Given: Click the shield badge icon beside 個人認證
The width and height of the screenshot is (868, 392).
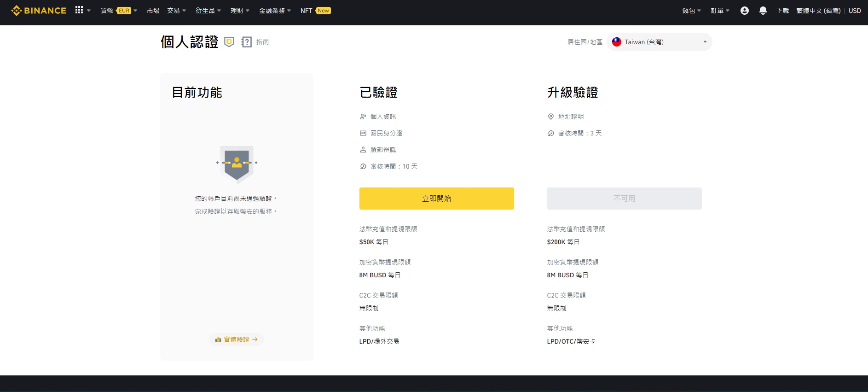Looking at the screenshot, I should [229, 42].
